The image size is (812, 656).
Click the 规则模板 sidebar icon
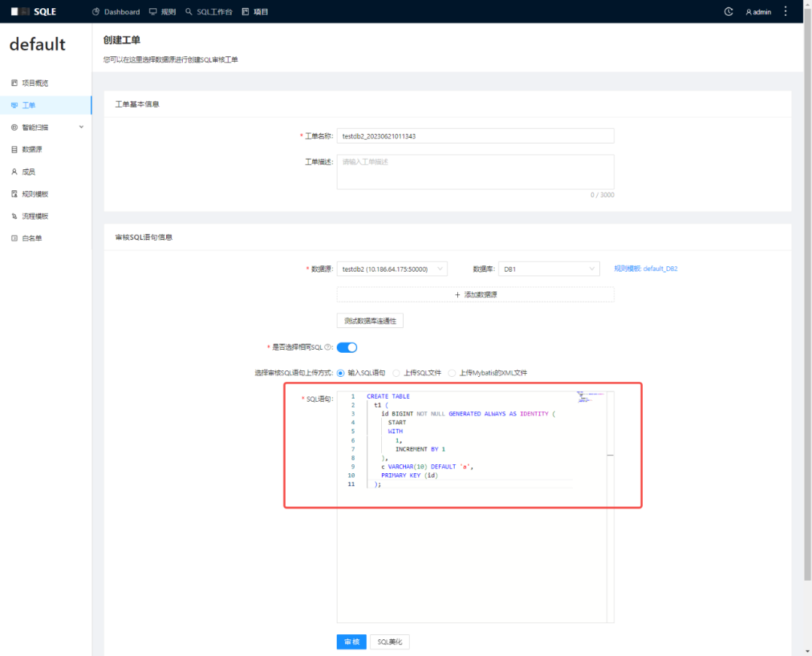tap(14, 194)
